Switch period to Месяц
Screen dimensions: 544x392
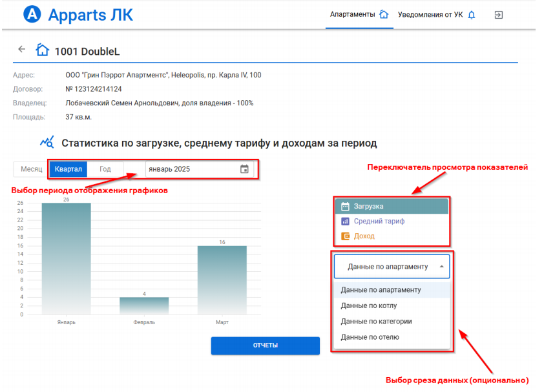[x=31, y=169]
